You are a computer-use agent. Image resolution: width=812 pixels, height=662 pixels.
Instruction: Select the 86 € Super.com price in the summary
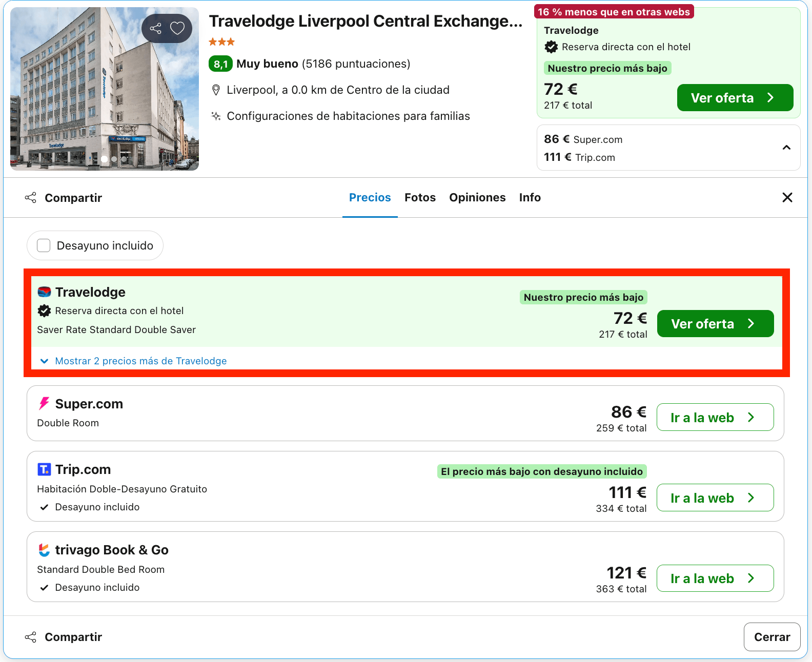pyautogui.click(x=583, y=139)
